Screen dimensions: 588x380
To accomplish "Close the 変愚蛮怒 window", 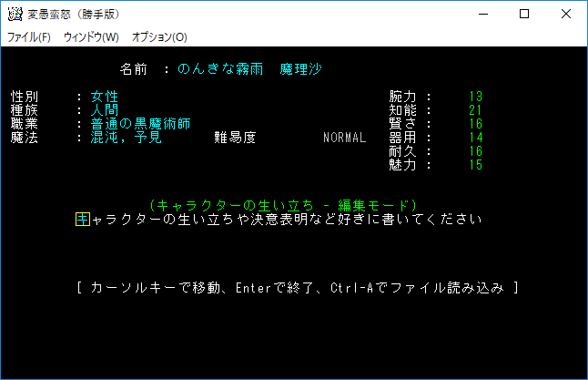I will 566,14.
